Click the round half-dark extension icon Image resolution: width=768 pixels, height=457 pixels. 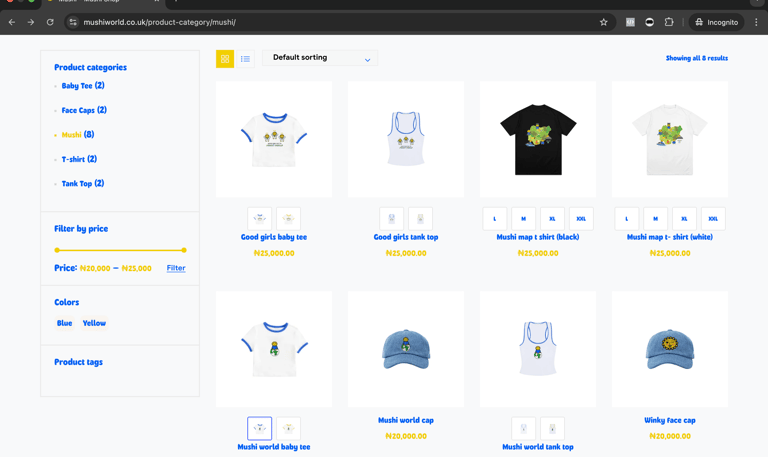[649, 22]
